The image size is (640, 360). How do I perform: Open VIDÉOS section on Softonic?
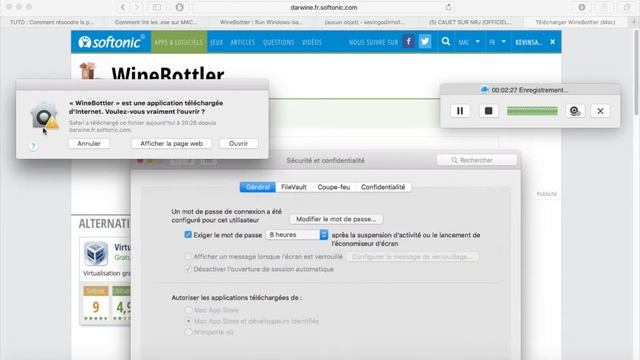coord(312,42)
